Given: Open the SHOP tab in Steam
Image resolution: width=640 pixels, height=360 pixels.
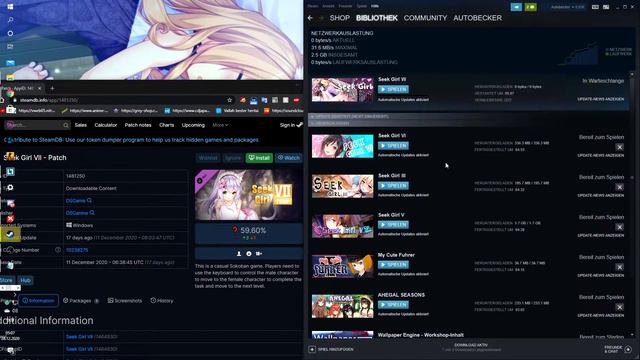Looking at the screenshot, I should coord(340,18).
